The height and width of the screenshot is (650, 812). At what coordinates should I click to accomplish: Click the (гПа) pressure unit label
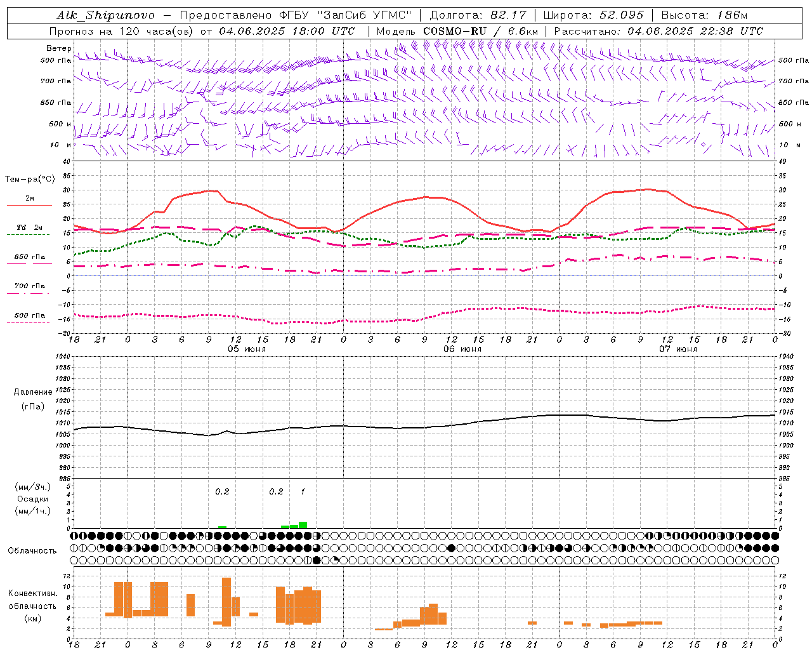(x=33, y=407)
